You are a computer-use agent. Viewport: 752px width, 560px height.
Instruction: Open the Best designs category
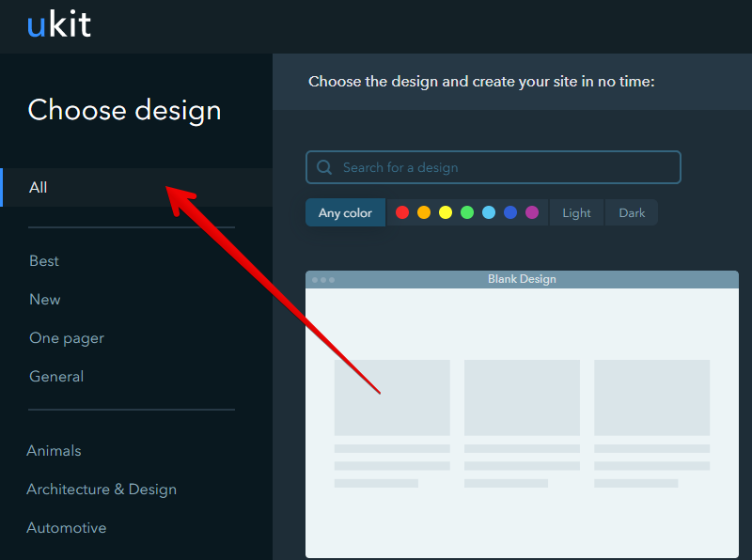(44, 261)
